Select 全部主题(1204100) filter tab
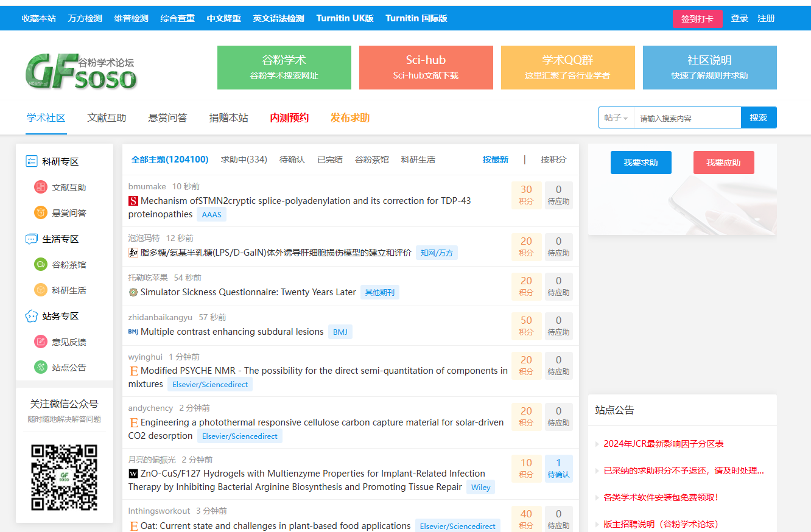The height and width of the screenshot is (532, 811). click(170, 159)
